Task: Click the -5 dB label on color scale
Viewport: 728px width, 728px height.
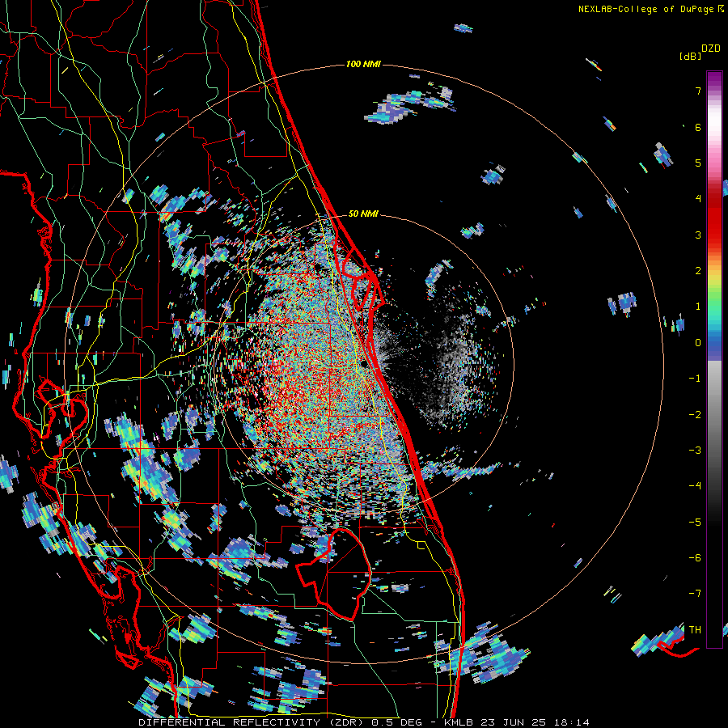Action: coord(695,523)
